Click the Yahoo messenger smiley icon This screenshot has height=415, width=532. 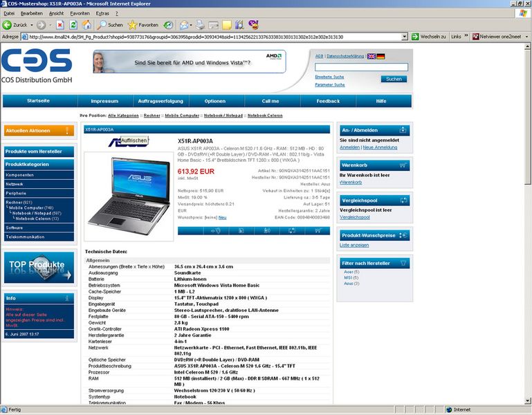pyautogui.click(x=253, y=24)
